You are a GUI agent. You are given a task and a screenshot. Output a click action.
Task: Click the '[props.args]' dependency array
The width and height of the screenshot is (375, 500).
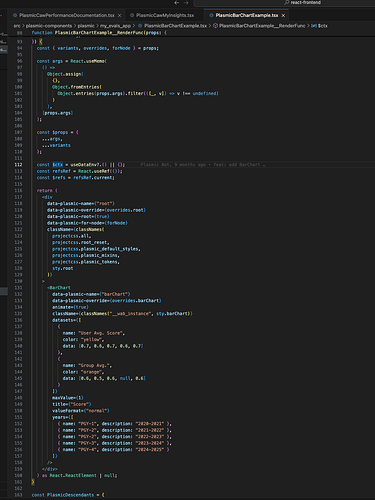(x=57, y=113)
